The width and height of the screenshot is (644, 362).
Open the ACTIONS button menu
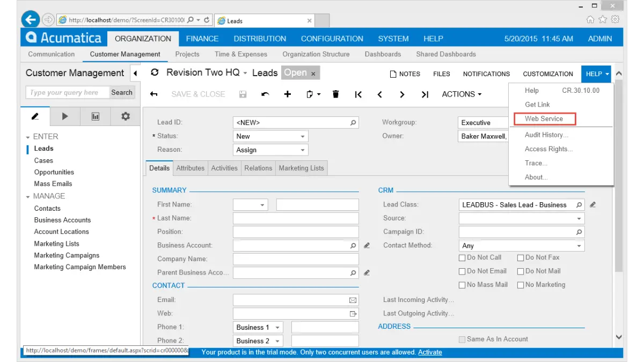462,94
